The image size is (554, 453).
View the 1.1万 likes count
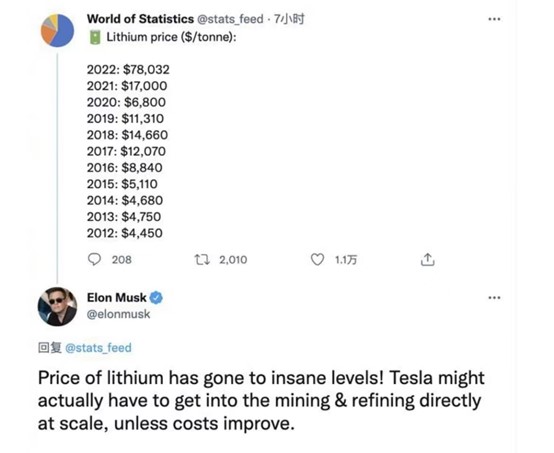(x=346, y=260)
